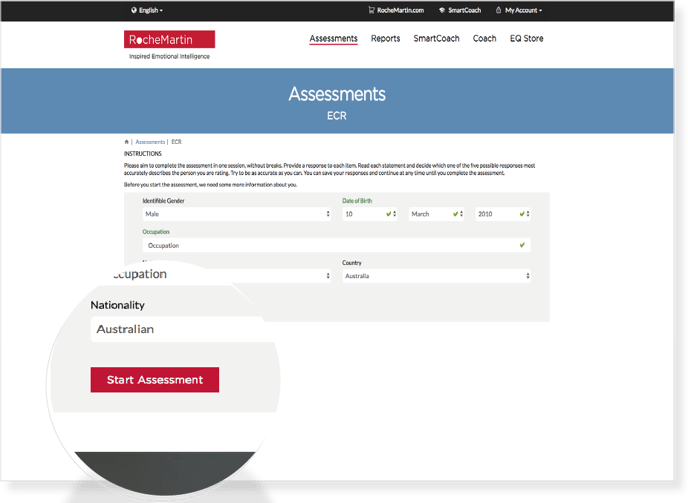Open the Identifiable Gender dropdown
This screenshot has width=688, height=503.
coord(236,214)
